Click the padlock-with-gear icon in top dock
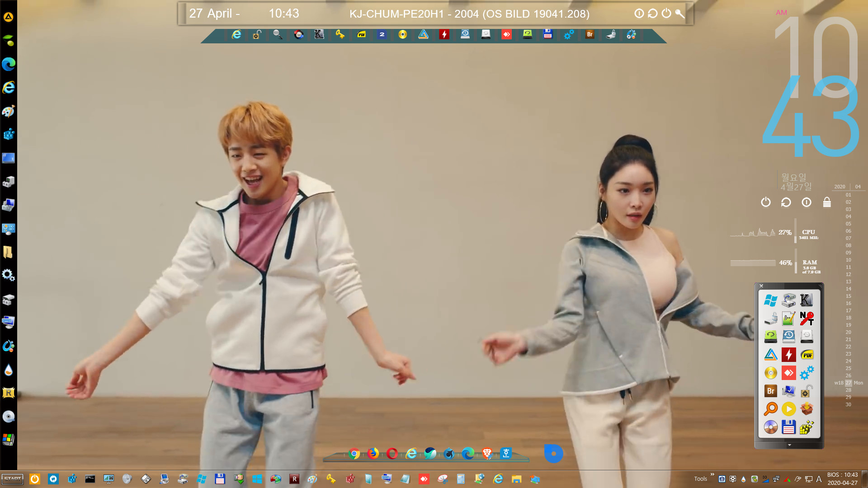This screenshot has height=488, width=868. pyautogui.click(x=257, y=34)
